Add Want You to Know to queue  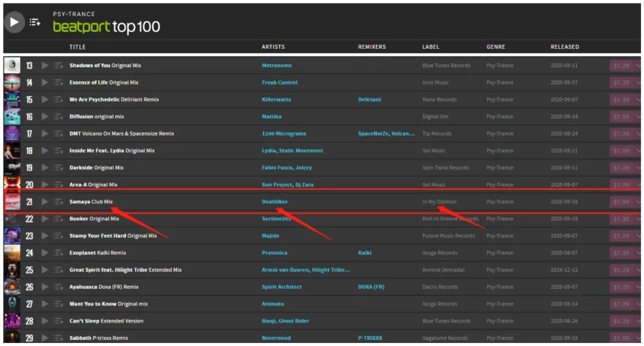tap(58, 304)
